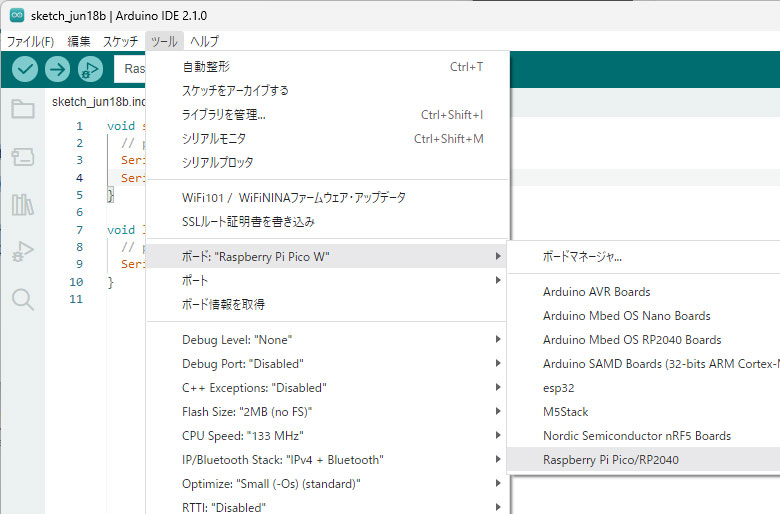Open the Boards Manager sidebar icon
780x514 pixels.
pos(23,157)
